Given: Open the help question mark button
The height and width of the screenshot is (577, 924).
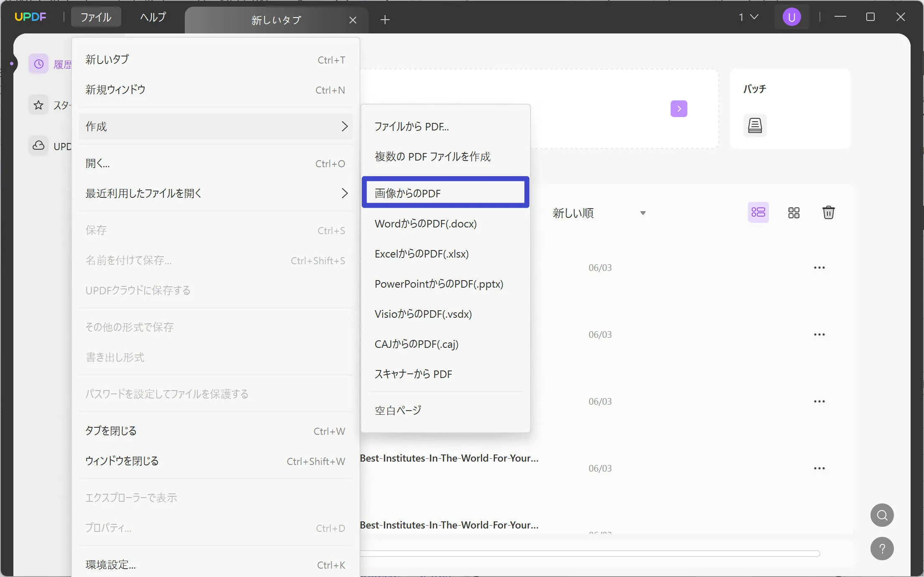Looking at the screenshot, I should coord(882,549).
